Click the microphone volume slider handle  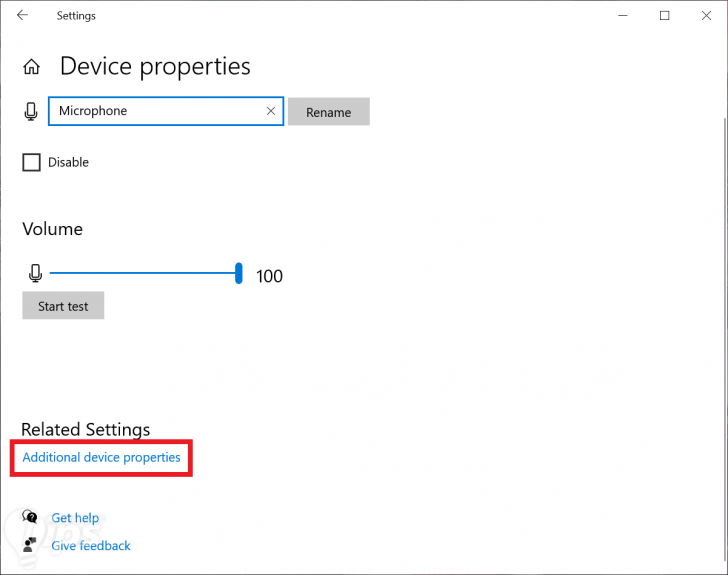(239, 273)
